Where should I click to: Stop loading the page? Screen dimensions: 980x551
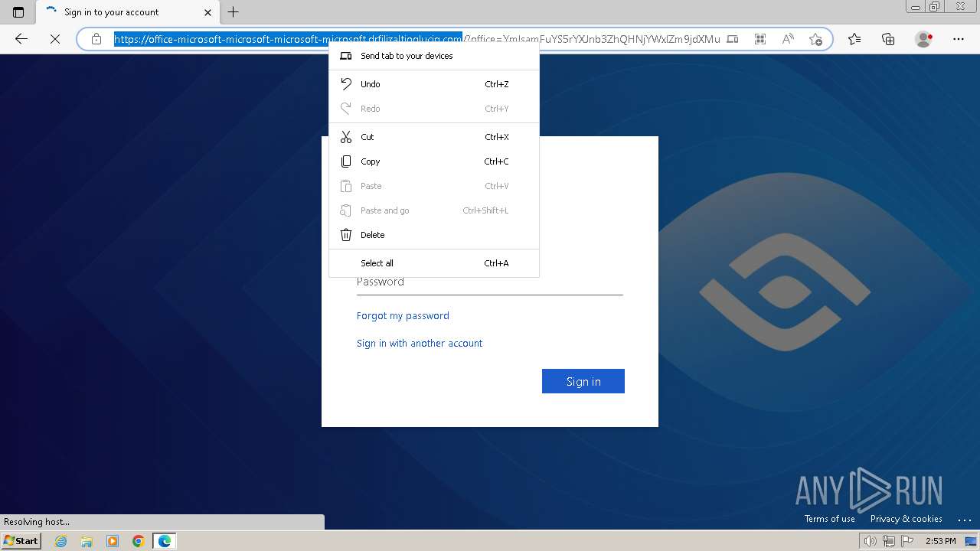[55, 39]
